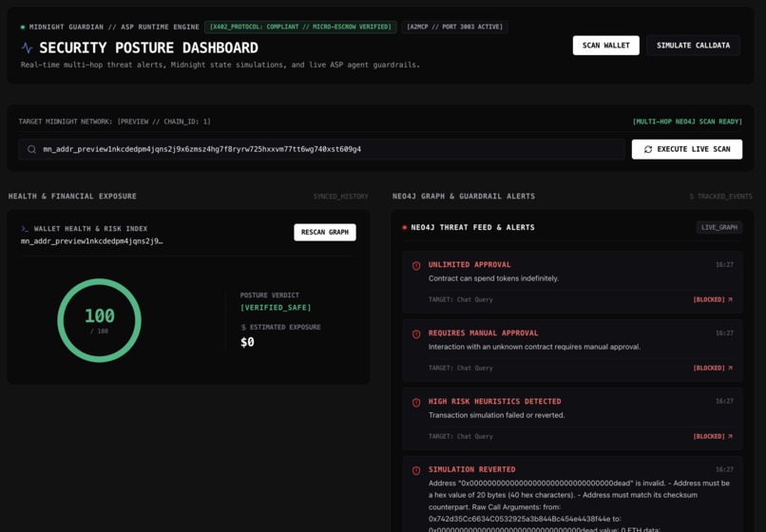The height and width of the screenshot is (532, 766).
Task: Click the shield icon on High Risk Heuristics alert
Action: (x=416, y=403)
